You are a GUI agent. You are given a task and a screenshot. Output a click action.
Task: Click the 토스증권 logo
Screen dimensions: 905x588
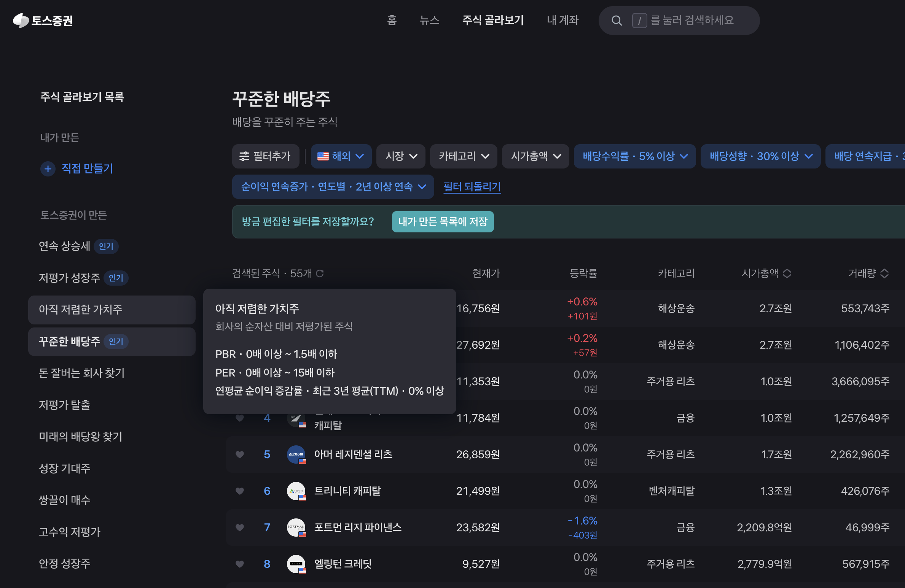43,21
